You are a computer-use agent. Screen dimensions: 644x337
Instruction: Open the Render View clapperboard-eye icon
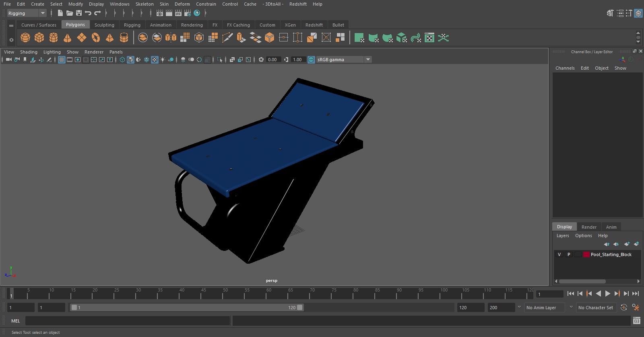pos(160,13)
